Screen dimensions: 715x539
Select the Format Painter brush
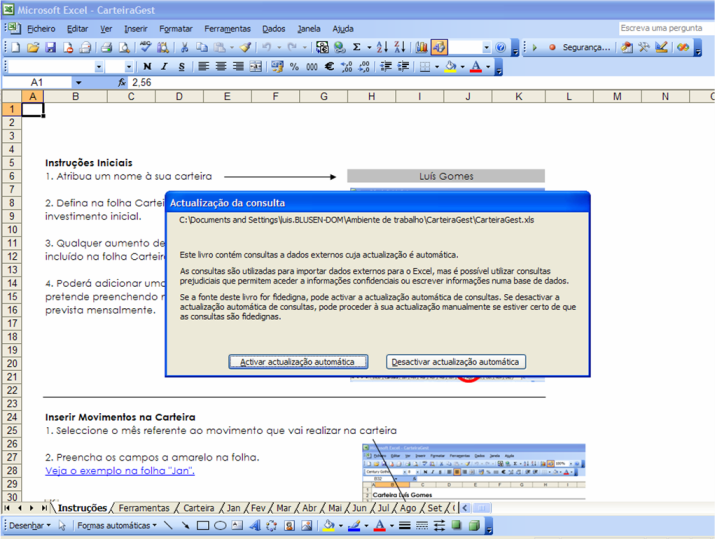click(246, 47)
